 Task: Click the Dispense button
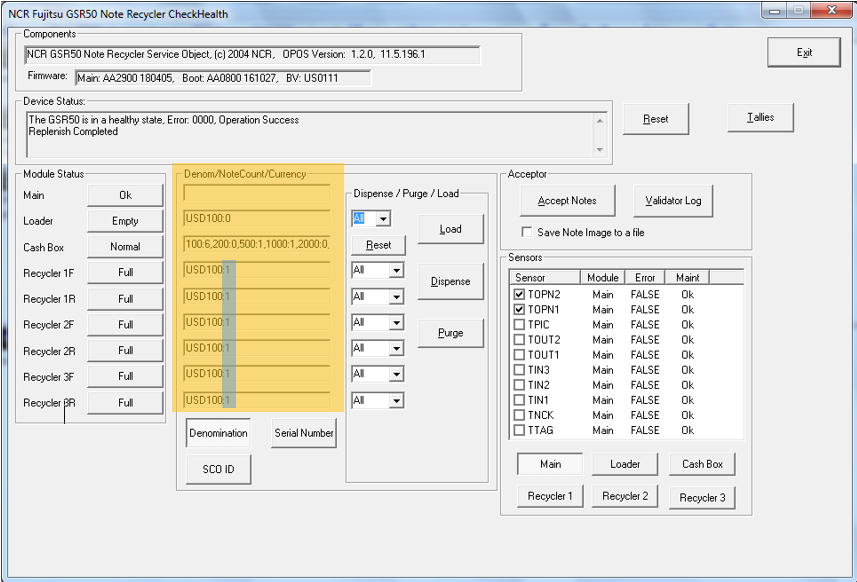[450, 281]
